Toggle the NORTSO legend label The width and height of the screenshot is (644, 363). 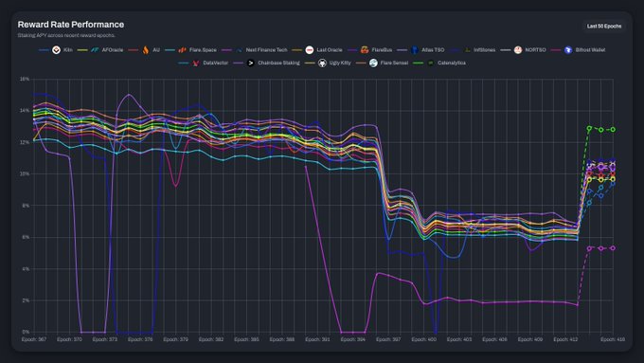click(536, 49)
